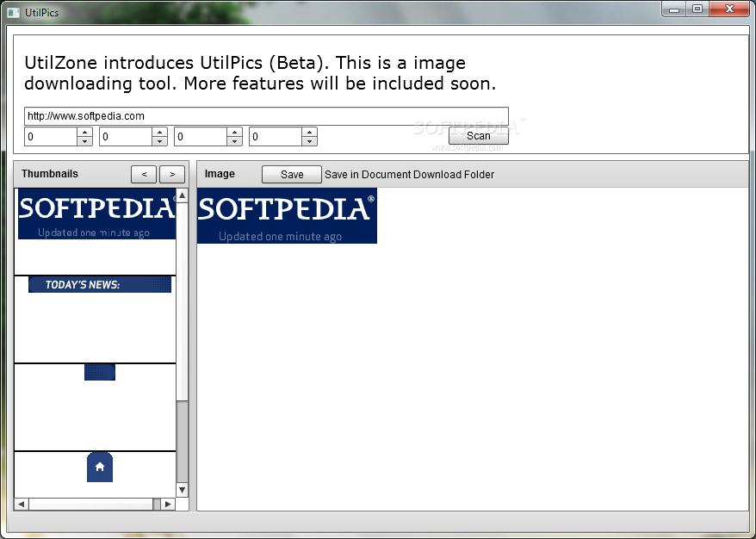Select the home icon thumbnail
This screenshot has width=756, height=539.
100,467
